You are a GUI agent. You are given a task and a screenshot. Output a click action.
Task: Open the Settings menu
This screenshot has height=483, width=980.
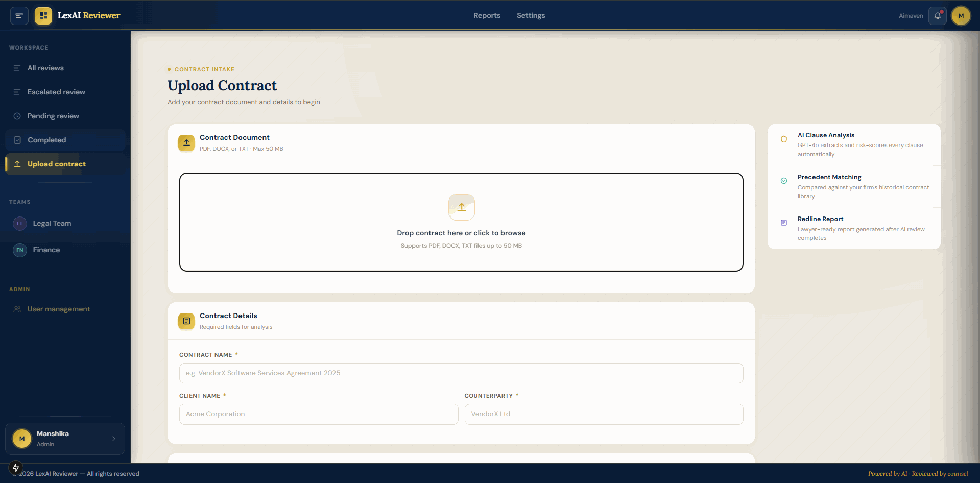pyautogui.click(x=531, y=16)
